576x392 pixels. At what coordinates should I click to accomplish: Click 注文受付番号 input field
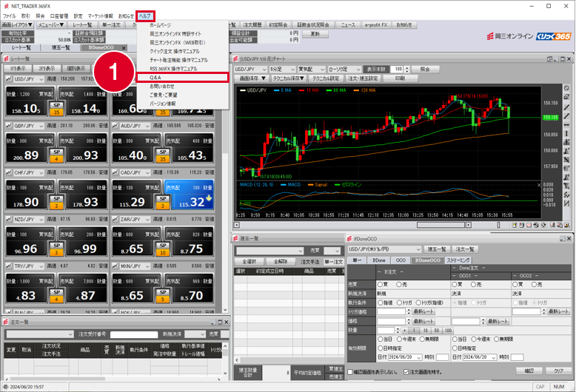[134, 334]
